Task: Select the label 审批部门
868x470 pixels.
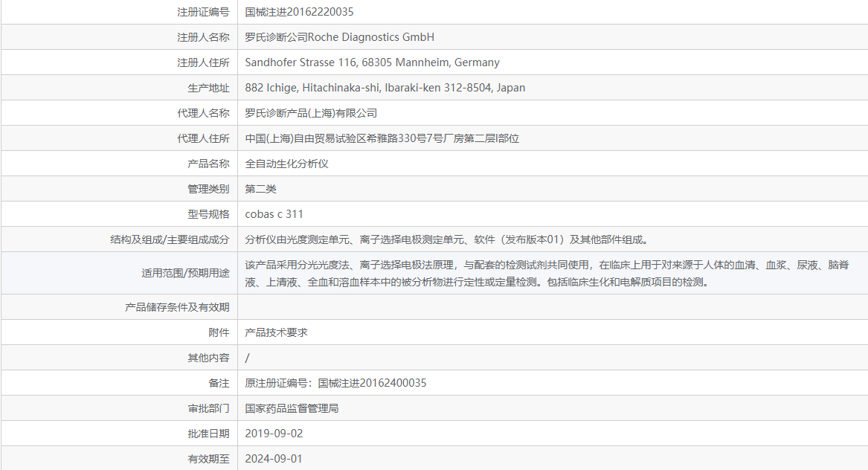Action: pos(209,408)
